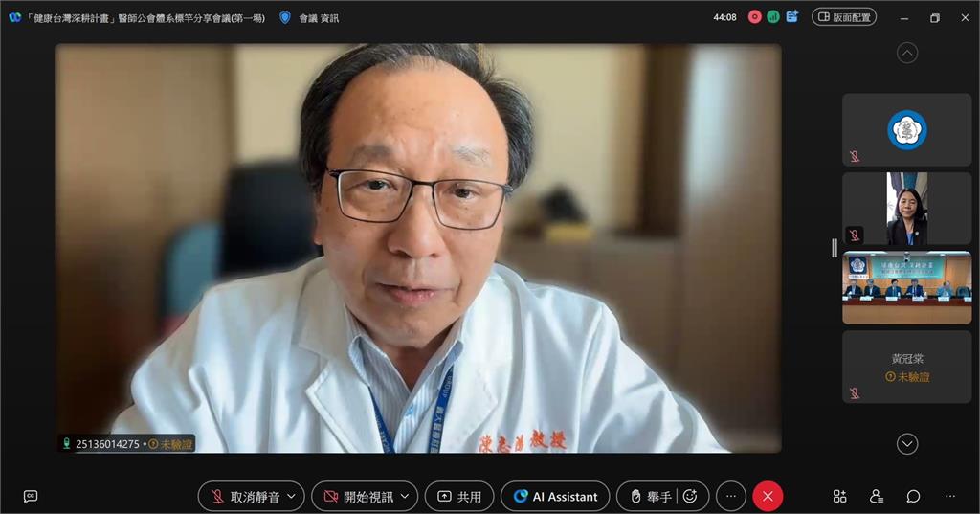Leave the meeting with the red X button
Viewport: 980px width, 514px height.
(x=768, y=497)
